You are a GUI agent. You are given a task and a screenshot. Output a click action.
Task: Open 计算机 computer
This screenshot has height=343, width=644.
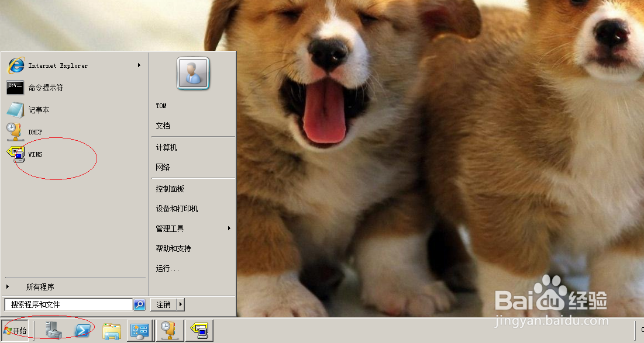tap(166, 147)
